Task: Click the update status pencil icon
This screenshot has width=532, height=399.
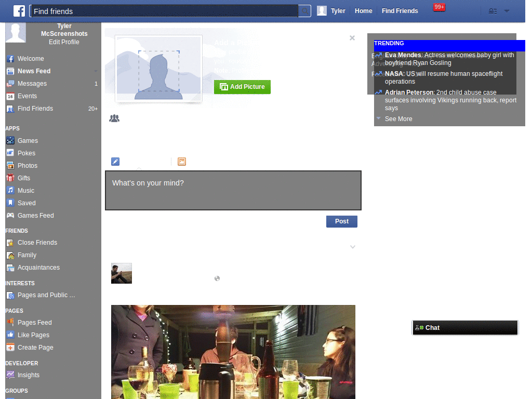Action: pos(115,162)
